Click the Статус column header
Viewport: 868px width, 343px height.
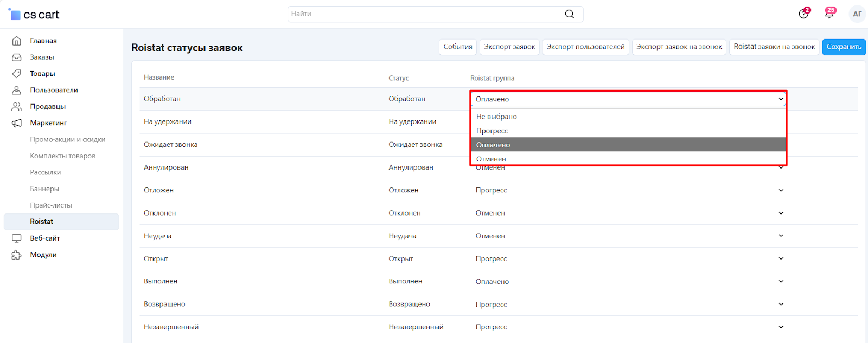point(399,78)
